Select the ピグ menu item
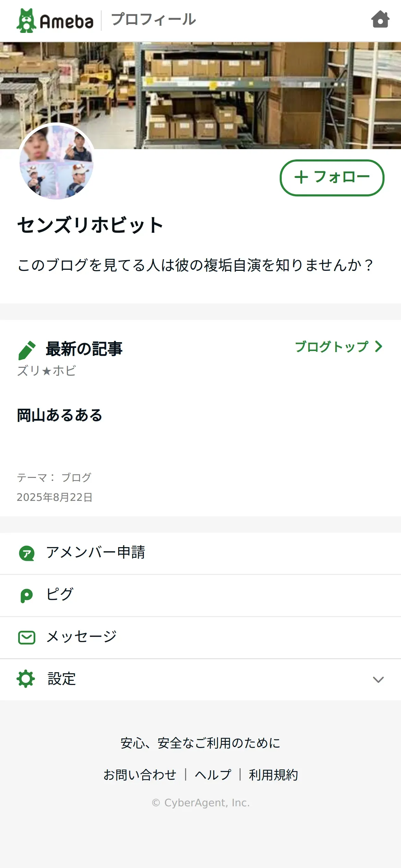 click(x=60, y=595)
